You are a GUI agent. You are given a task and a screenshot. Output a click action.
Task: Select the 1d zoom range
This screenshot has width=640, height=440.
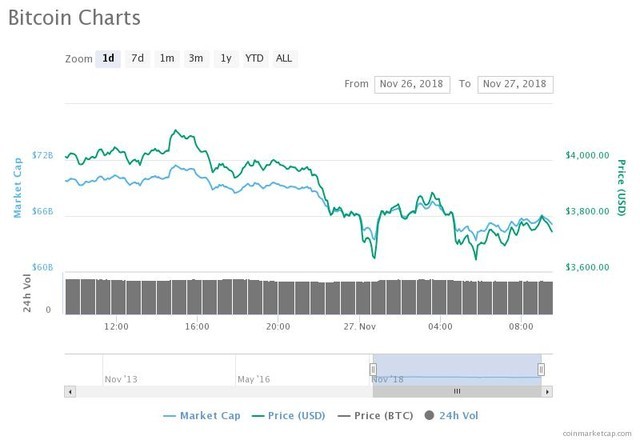point(108,58)
